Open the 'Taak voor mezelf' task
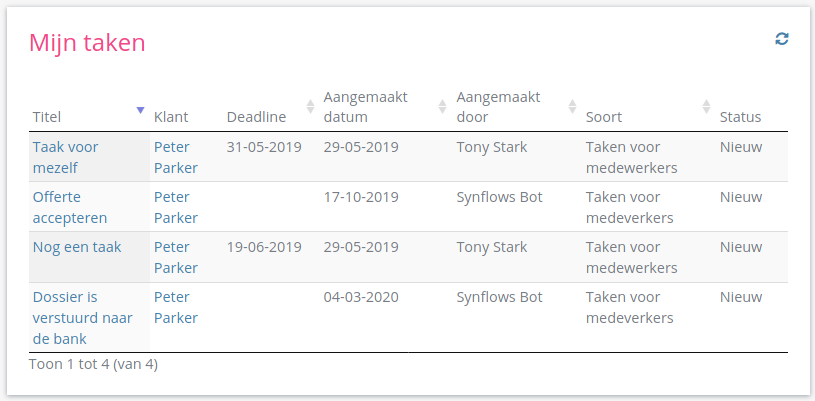The image size is (815, 401). [65, 157]
